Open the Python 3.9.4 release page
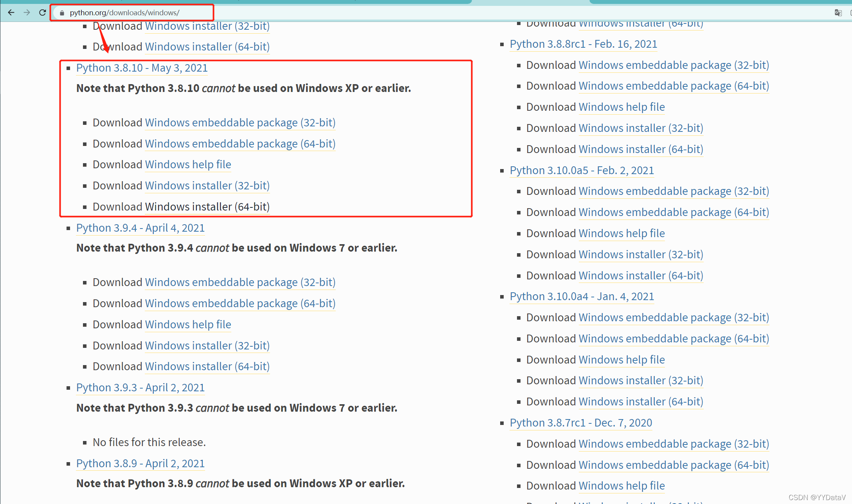852x504 pixels. pyautogui.click(x=140, y=228)
